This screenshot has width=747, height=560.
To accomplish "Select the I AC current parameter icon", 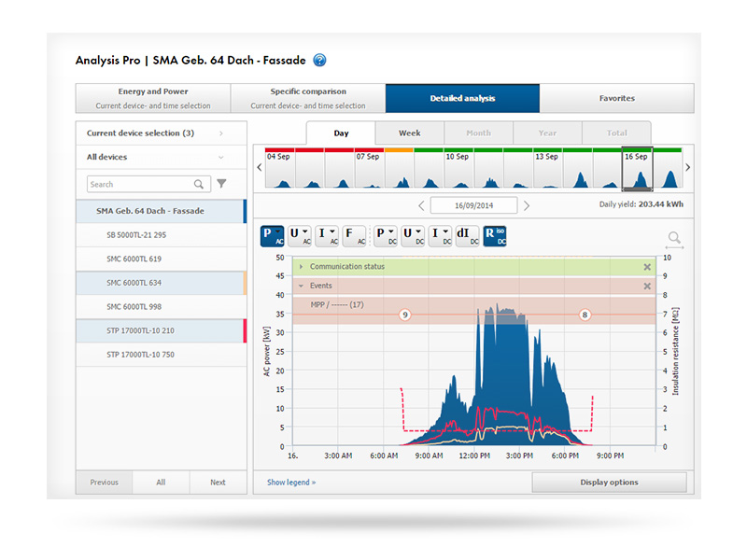I will click(325, 235).
